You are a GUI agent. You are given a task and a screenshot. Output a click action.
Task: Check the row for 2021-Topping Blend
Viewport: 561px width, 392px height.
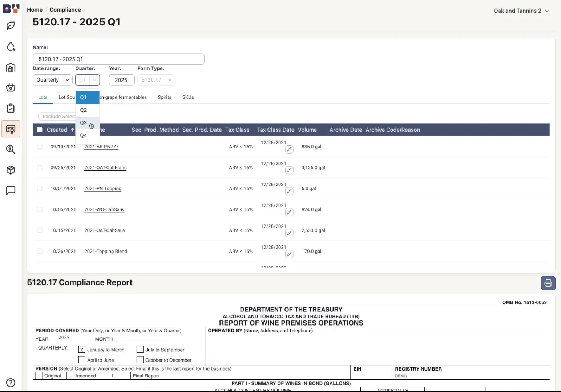point(40,251)
